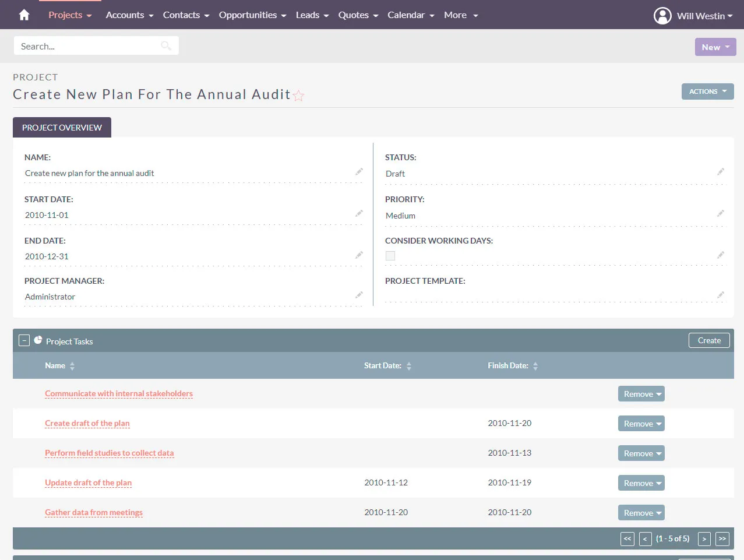
Task: Go to the home icon
Action: pyautogui.click(x=24, y=15)
